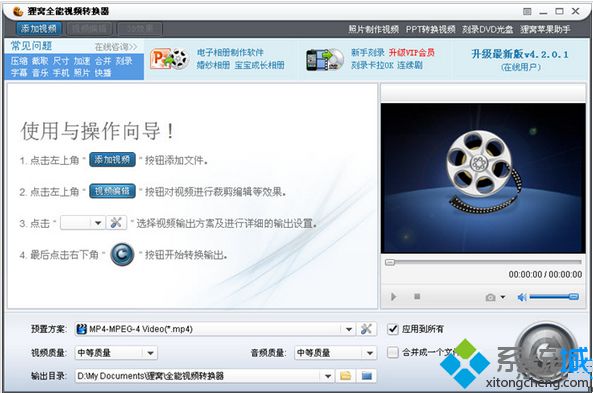Click the 压缩 FAQ link

click(19, 61)
